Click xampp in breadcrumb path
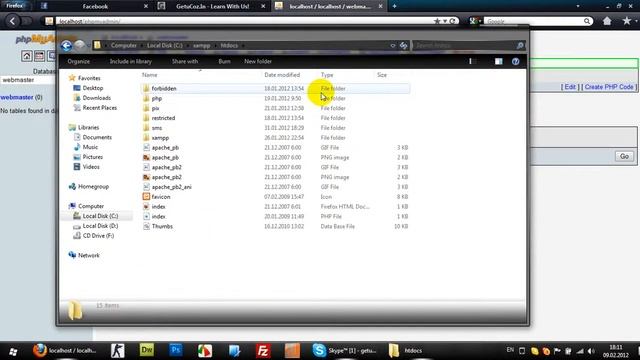The image size is (640, 360). tap(202, 45)
